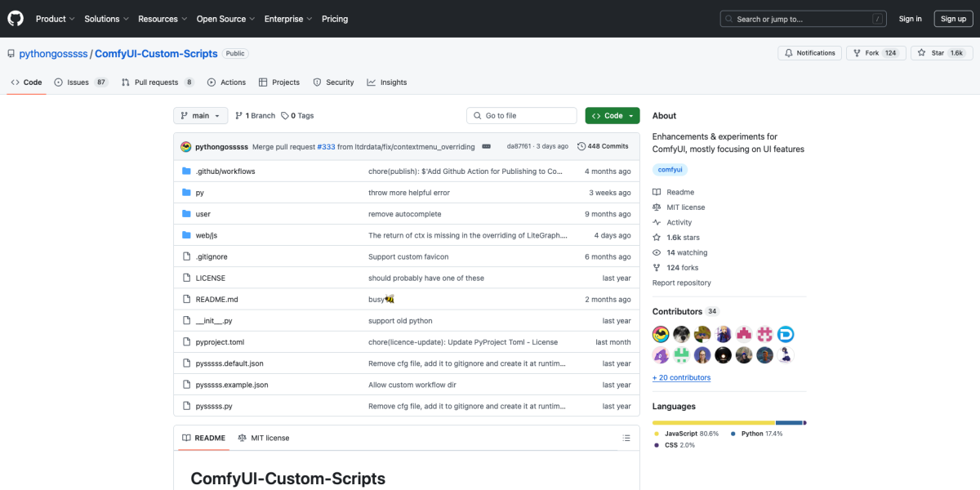Screen dimensions: 980x490
Task: Expand the main branch dropdown
Action: [200, 116]
